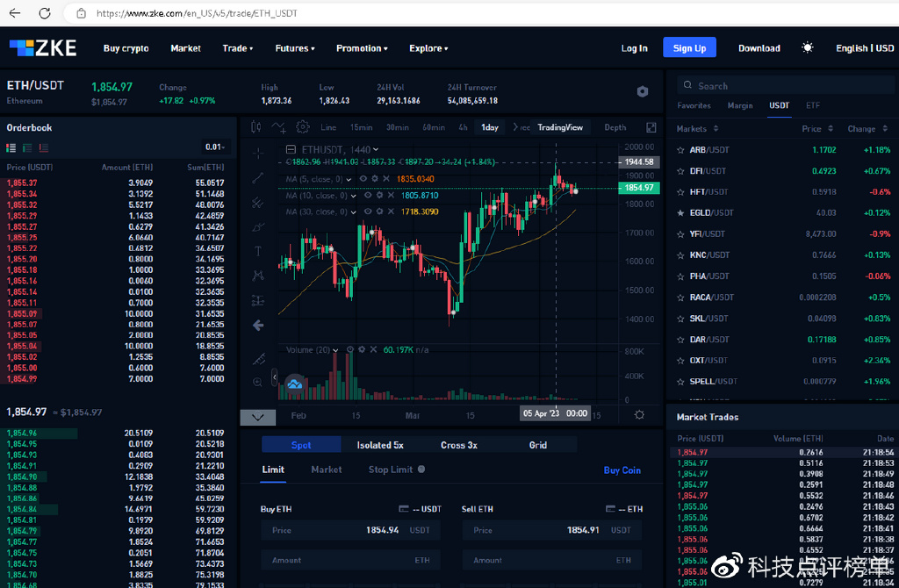The image size is (899, 588).
Task: Open chart settings gear in toolbar
Action: [303, 127]
